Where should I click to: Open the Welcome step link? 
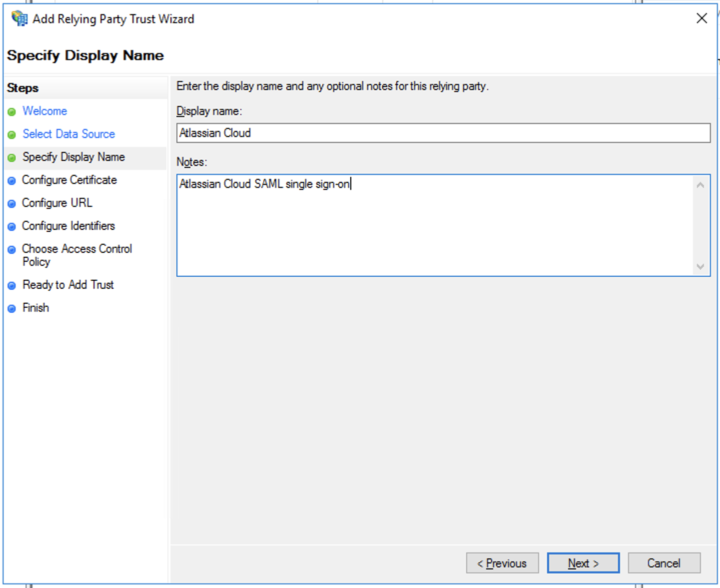[44, 111]
